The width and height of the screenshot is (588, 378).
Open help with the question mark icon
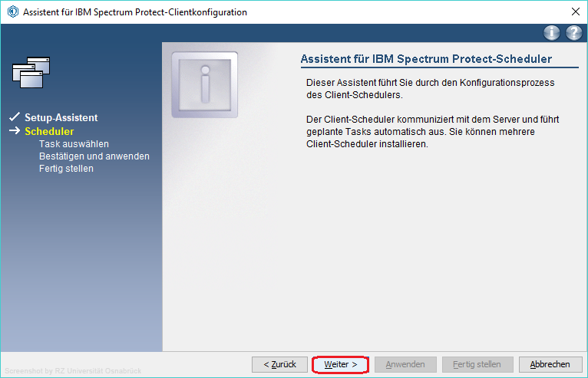tap(573, 32)
